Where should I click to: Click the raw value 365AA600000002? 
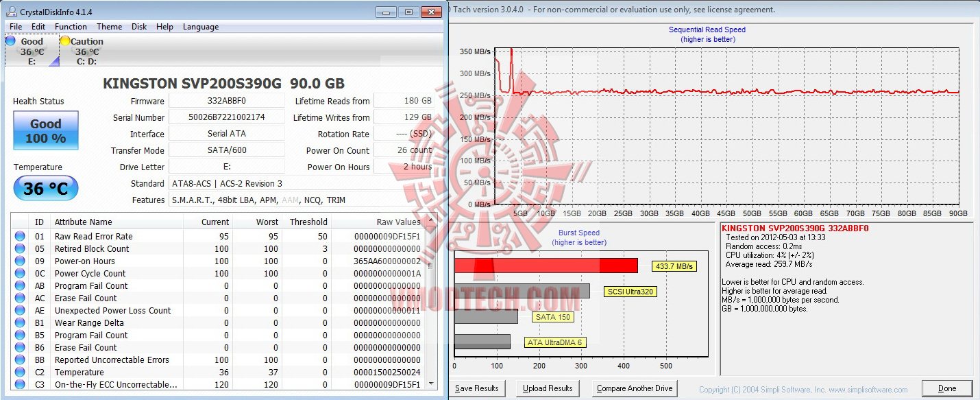[387, 261]
